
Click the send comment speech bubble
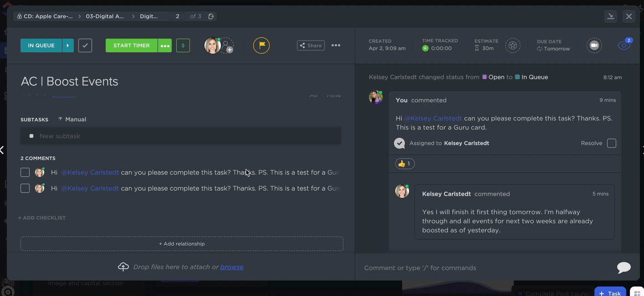[x=624, y=267]
